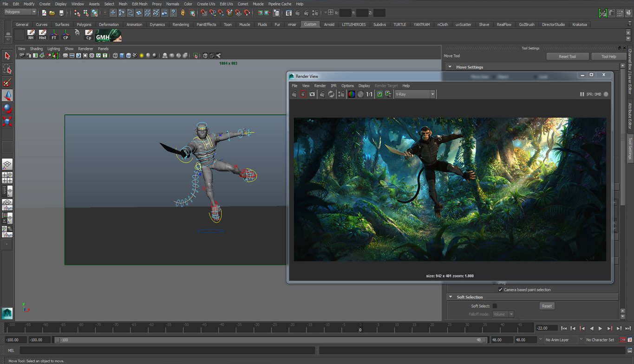Viewport: 634px width, 364px height.
Task: Toggle resolution gate in panel toolbar
Action: coord(78,55)
